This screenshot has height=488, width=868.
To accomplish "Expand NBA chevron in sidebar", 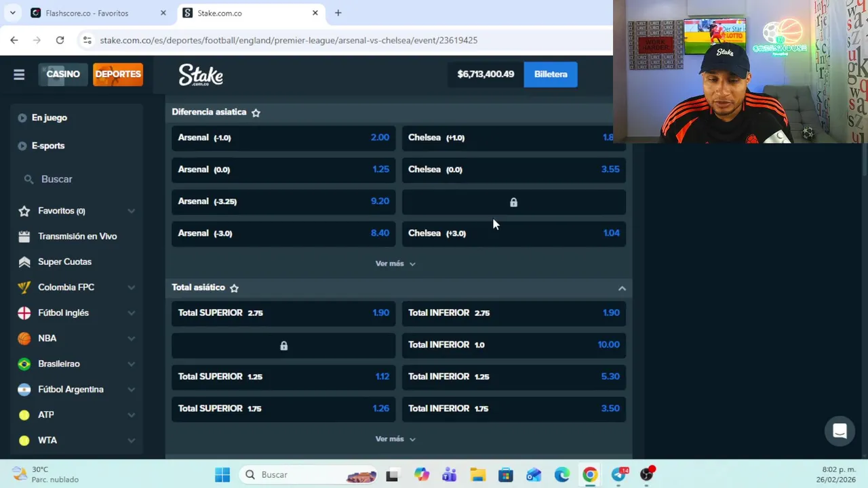I will click(x=131, y=338).
